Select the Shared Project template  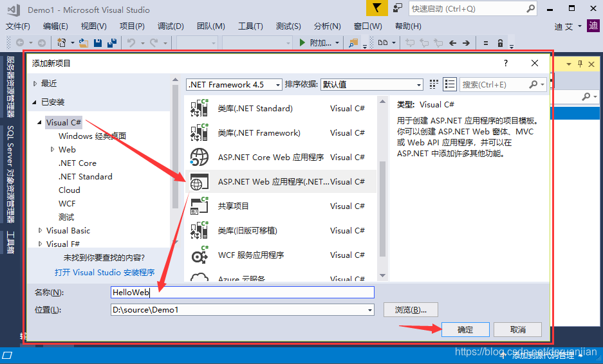[281, 206]
